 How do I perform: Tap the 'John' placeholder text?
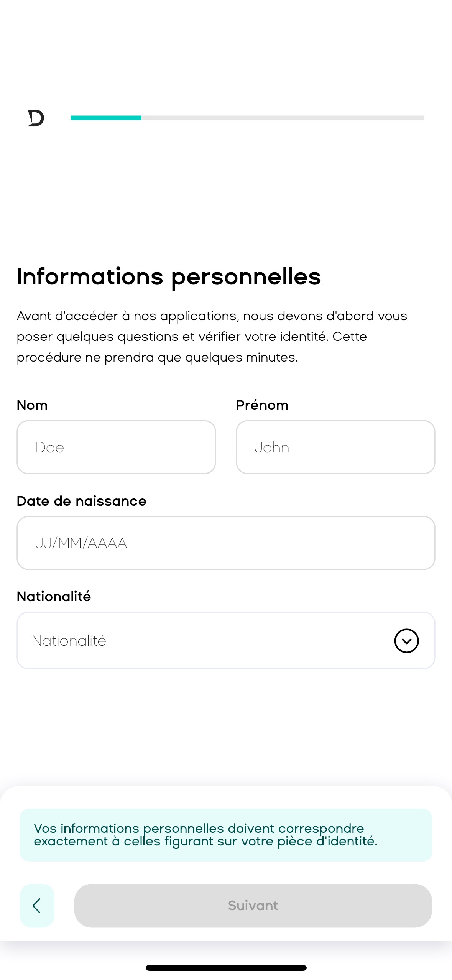pyautogui.click(x=272, y=447)
